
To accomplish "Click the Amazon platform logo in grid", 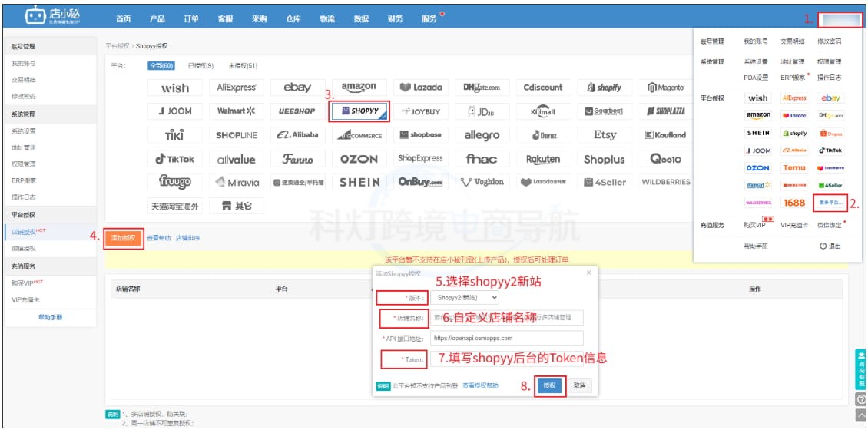I will 359,88.
